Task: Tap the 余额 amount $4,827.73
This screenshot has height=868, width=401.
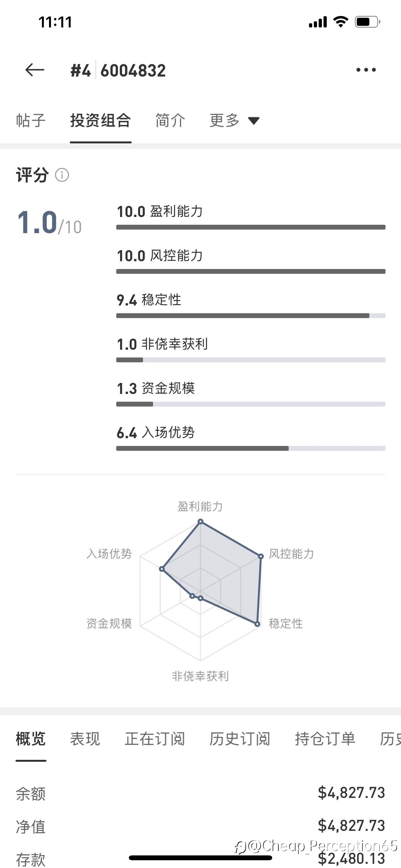Action: point(351,793)
